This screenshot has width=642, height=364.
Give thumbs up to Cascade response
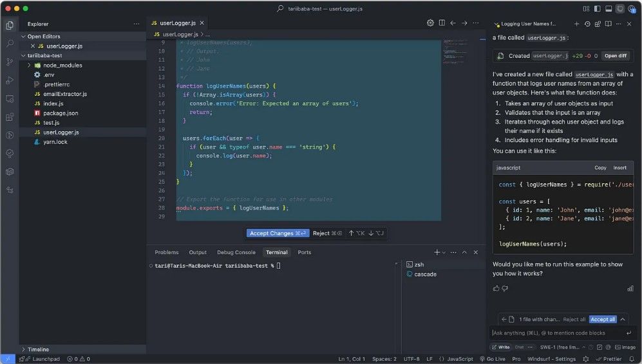(496, 288)
